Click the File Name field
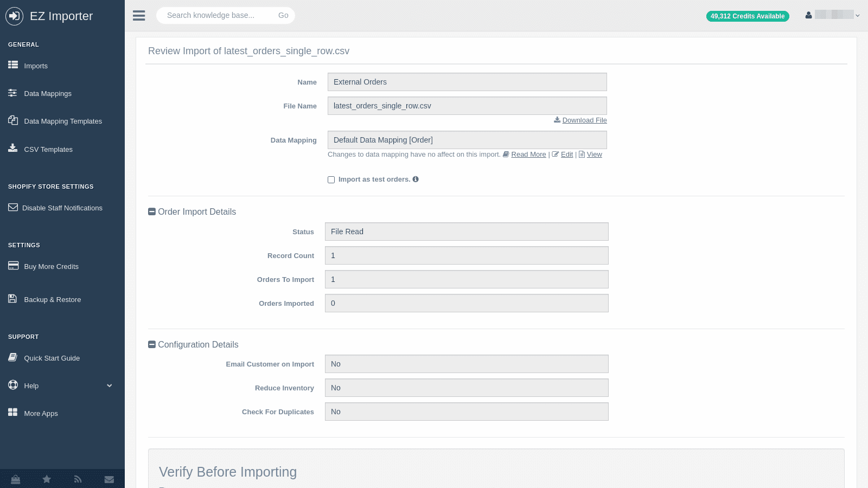Screen dimensions: 868x488 (x=467, y=106)
